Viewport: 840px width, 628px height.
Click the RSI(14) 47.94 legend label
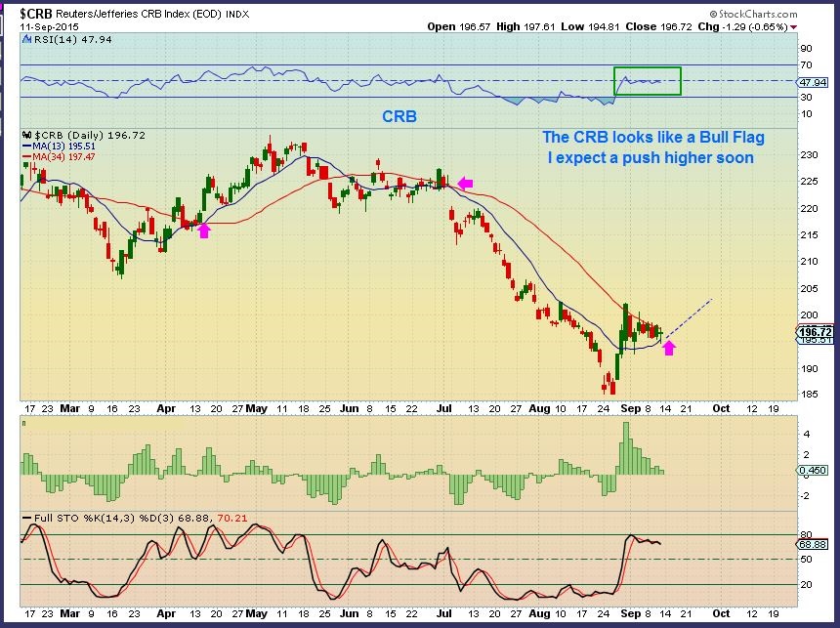pos(73,39)
